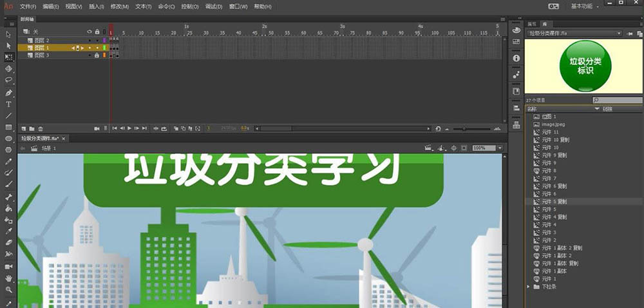Select the 3D Rotation tool
644x308 pixels.
[8, 68]
